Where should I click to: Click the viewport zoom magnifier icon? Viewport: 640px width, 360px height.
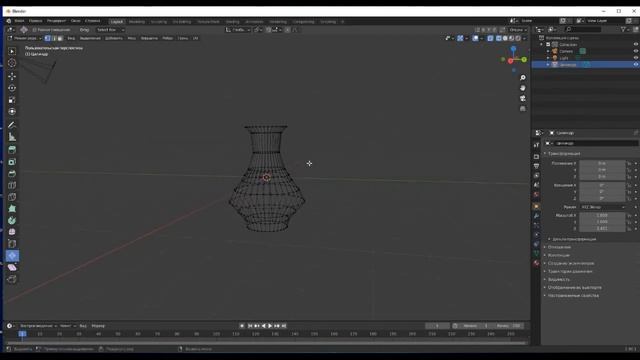(522, 78)
